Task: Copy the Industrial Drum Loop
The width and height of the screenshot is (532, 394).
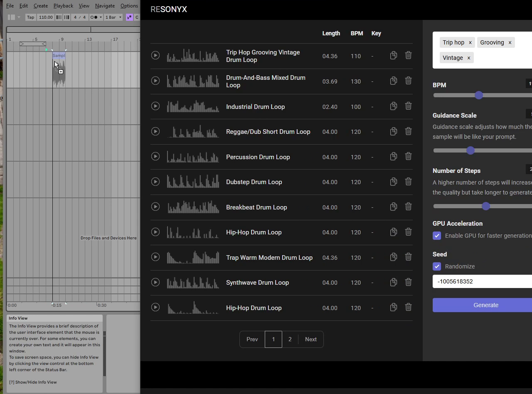Action: [393, 106]
